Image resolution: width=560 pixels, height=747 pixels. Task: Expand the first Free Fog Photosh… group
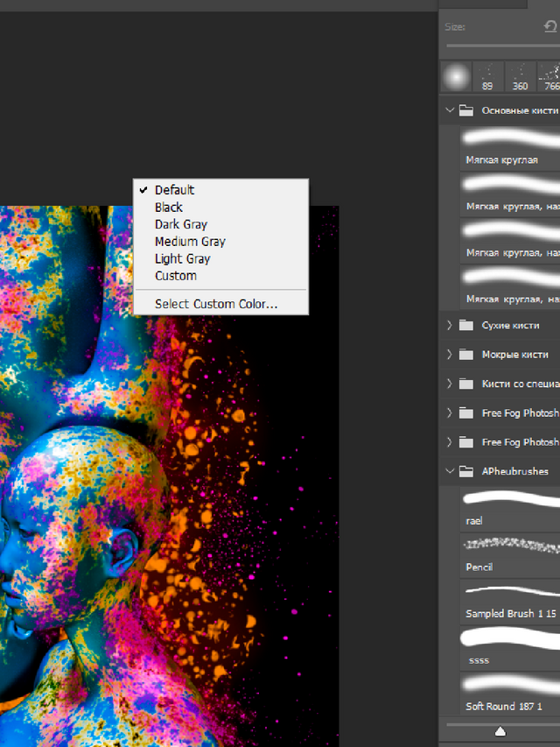[450, 413]
